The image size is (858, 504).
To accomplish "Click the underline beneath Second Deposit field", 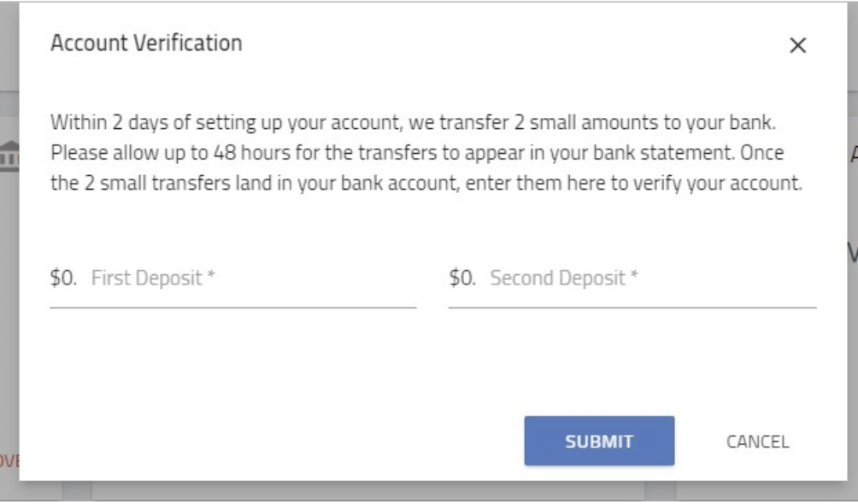I will click(632, 308).
